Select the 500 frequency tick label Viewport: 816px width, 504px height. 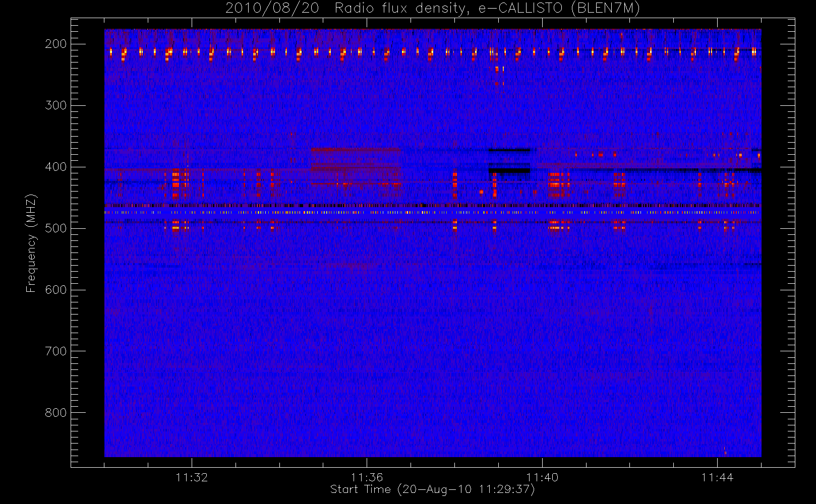click(56, 228)
